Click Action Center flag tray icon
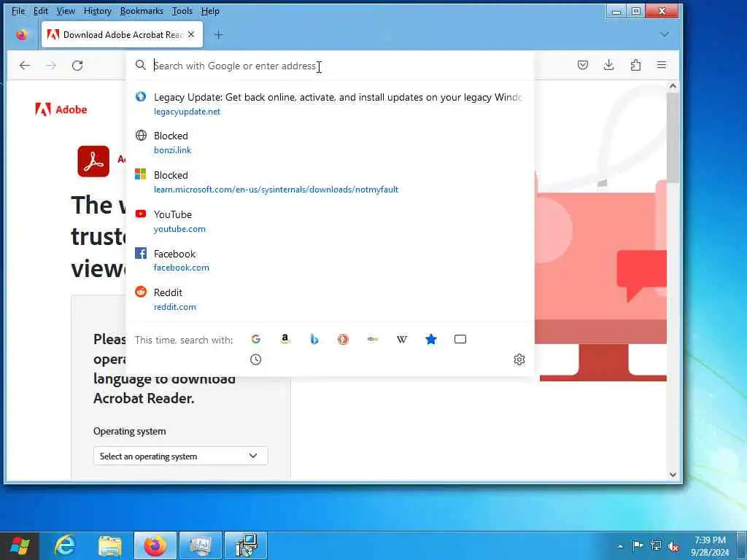 click(638, 545)
